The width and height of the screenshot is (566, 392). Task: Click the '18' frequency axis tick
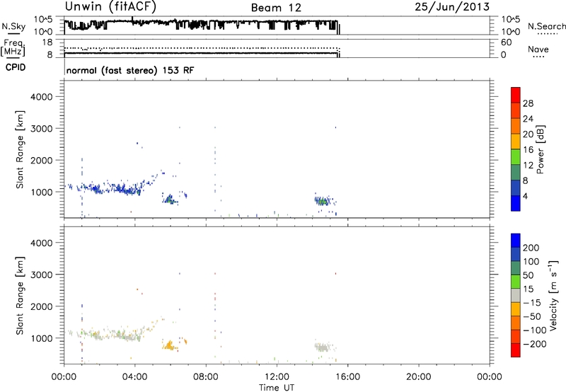(47, 42)
